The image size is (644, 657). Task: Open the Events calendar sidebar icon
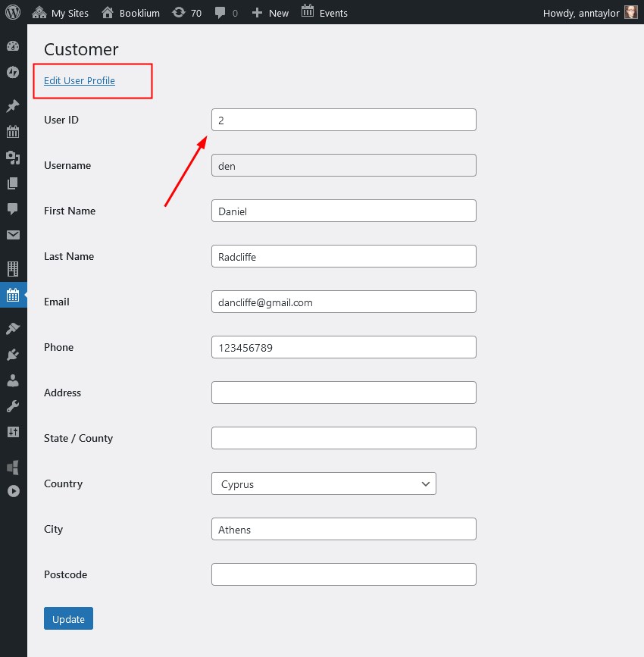pos(13,132)
